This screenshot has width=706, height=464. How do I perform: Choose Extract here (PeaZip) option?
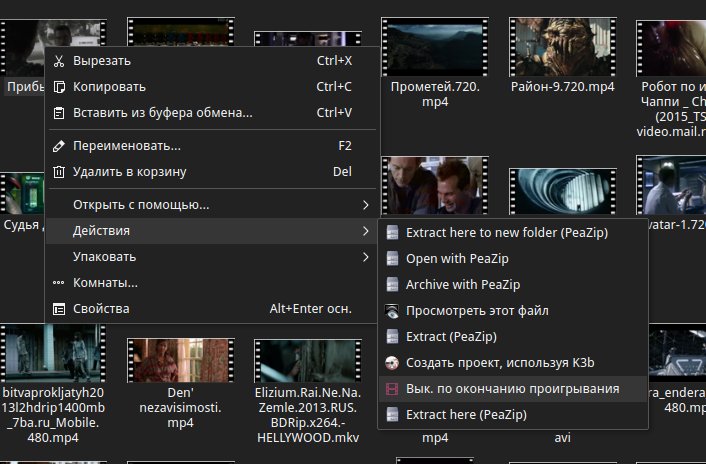click(x=465, y=415)
